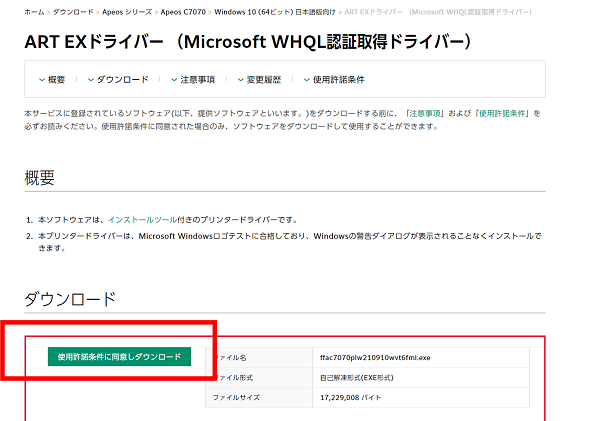600x421 pixels.
Task: Click the chevron icon beside 注意事項 in navigation
Action: 172,79
